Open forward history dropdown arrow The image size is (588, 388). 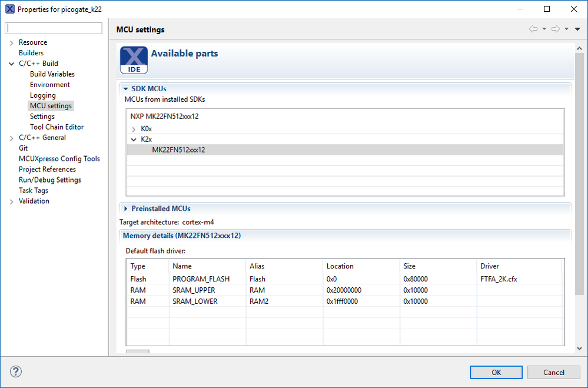tap(566, 29)
